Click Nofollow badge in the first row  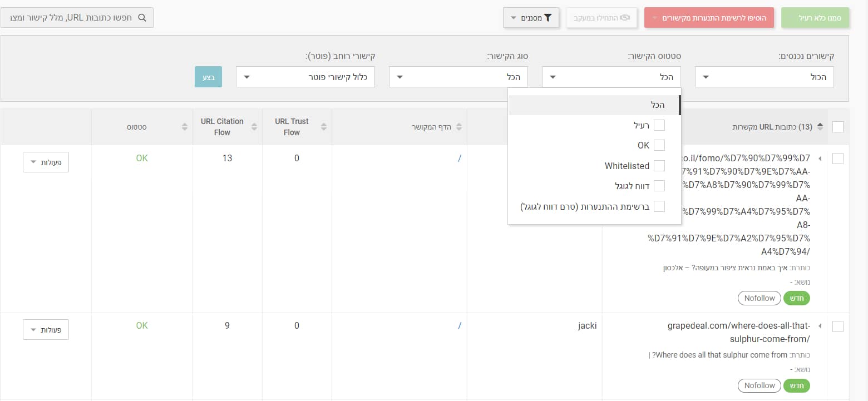[x=759, y=298]
